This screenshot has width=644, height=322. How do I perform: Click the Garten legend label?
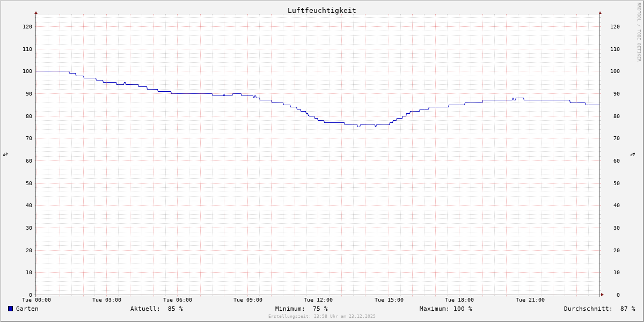27,309
